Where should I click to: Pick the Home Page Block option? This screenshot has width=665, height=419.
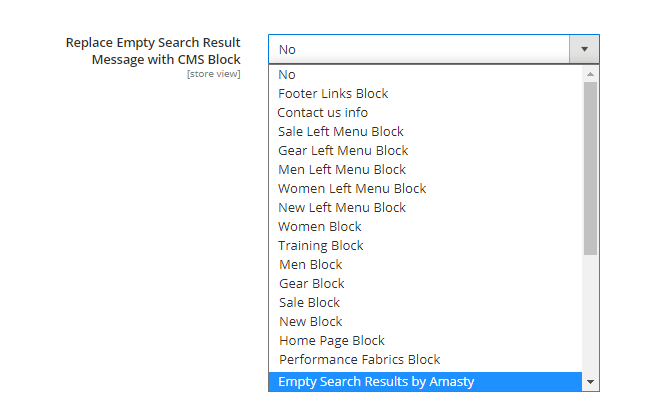(x=332, y=340)
